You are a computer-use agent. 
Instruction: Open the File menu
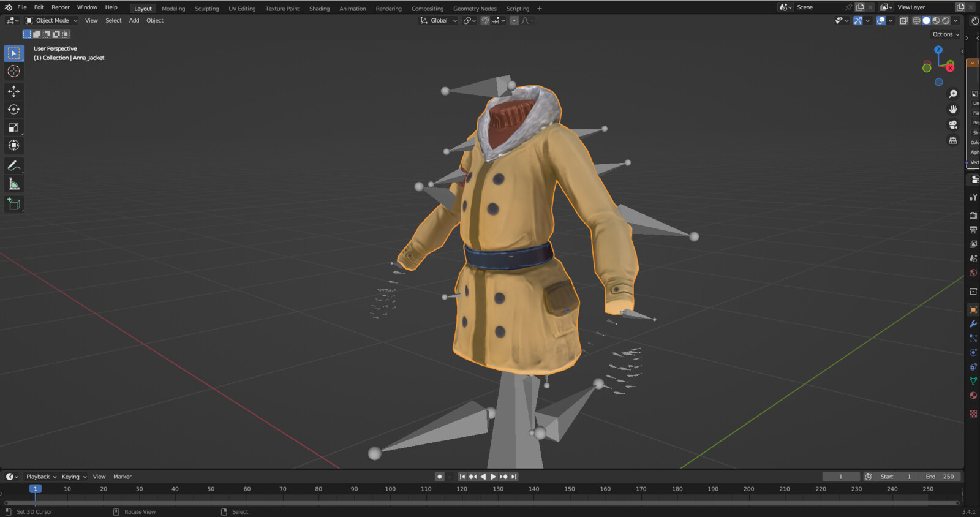pyautogui.click(x=22, y=7)
